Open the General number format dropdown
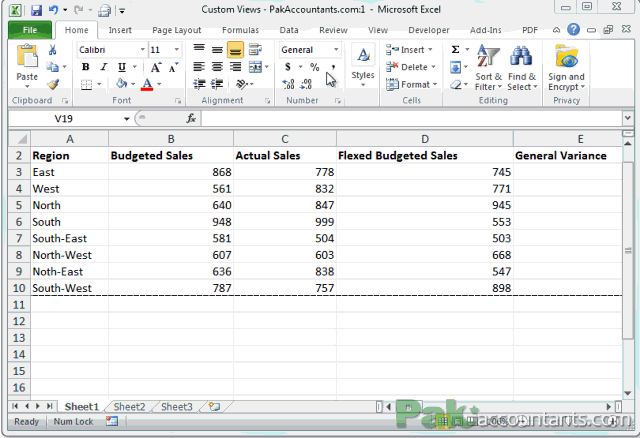 coord(336,50)
